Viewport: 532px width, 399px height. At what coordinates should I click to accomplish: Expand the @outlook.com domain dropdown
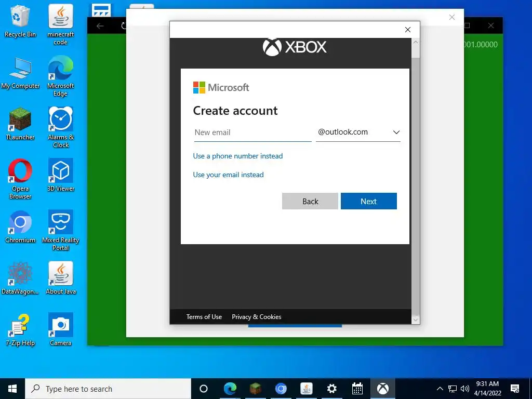point(358,132)
